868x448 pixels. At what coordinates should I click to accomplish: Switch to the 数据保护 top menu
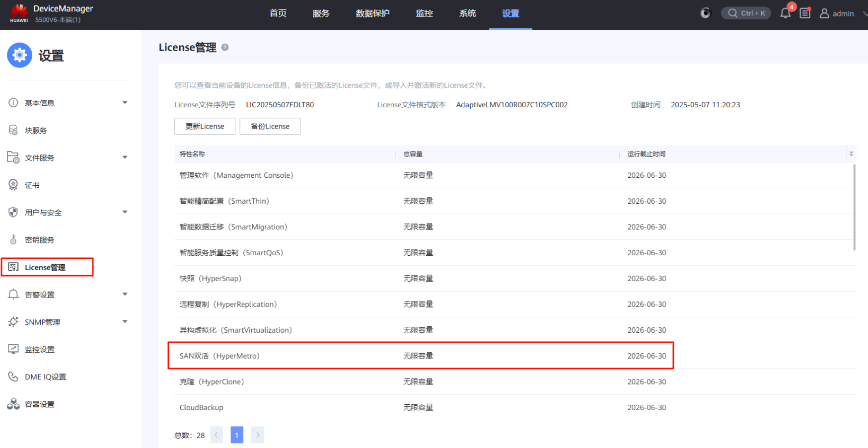[x=372, y=13]
